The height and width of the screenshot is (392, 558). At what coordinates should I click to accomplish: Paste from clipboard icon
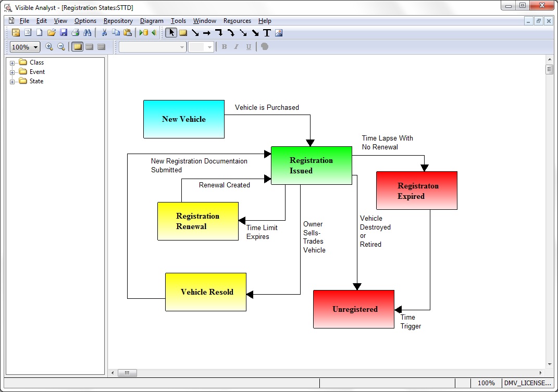tap(128, 33)
